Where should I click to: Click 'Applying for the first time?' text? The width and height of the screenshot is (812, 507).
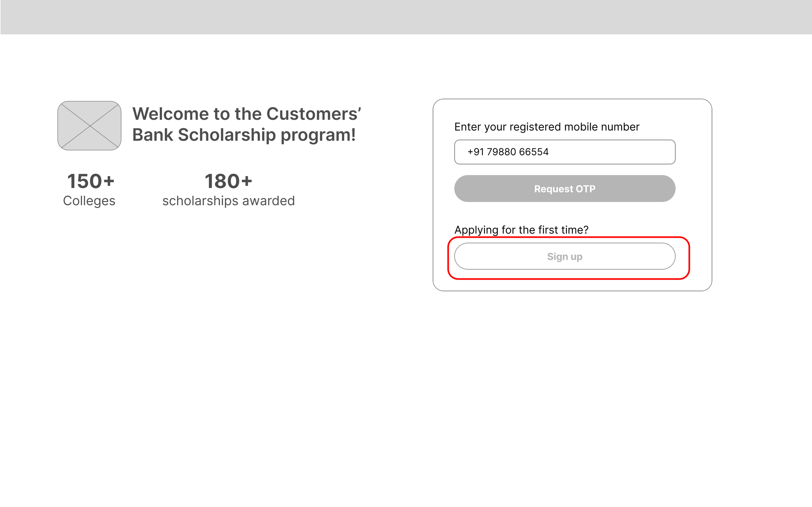521,230
